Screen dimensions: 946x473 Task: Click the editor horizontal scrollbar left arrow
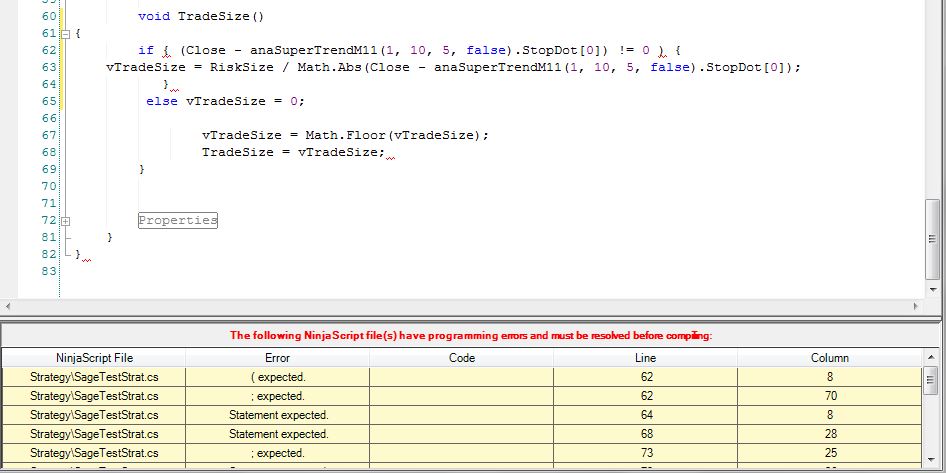(6, 306)
